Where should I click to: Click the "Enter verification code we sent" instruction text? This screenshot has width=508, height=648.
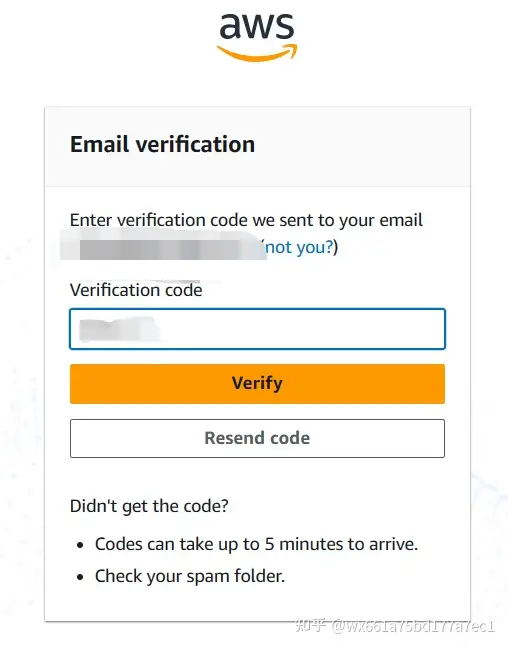coord(246,220)
